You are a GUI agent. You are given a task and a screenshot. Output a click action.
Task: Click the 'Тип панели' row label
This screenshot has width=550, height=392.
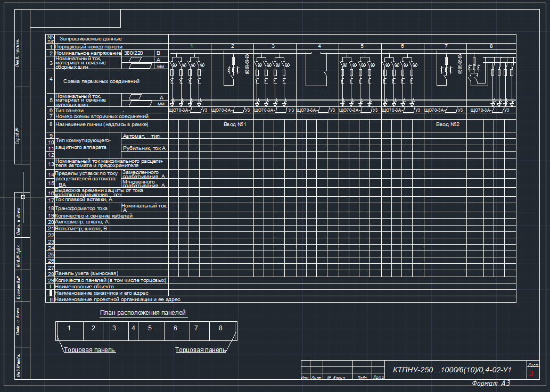coord(69,110)
